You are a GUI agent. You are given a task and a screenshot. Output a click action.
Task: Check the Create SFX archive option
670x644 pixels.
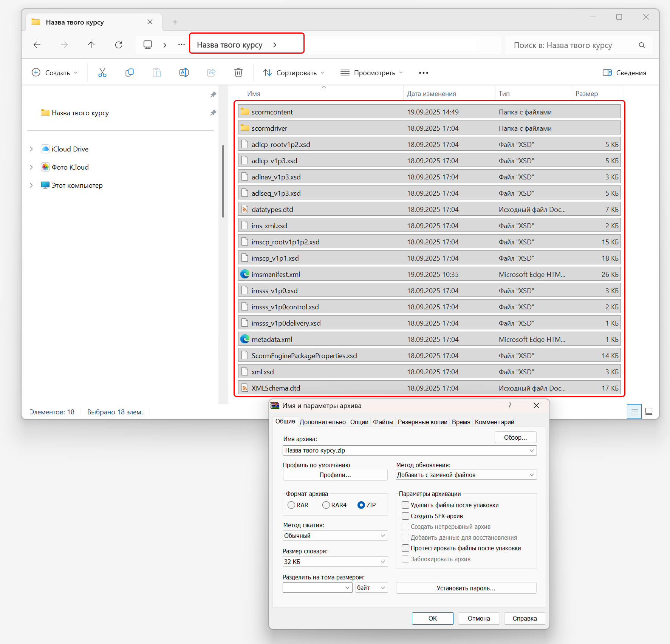405,516
